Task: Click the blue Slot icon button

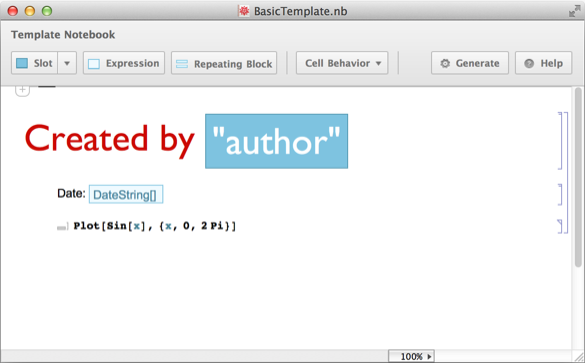Action: coord(34,63)
